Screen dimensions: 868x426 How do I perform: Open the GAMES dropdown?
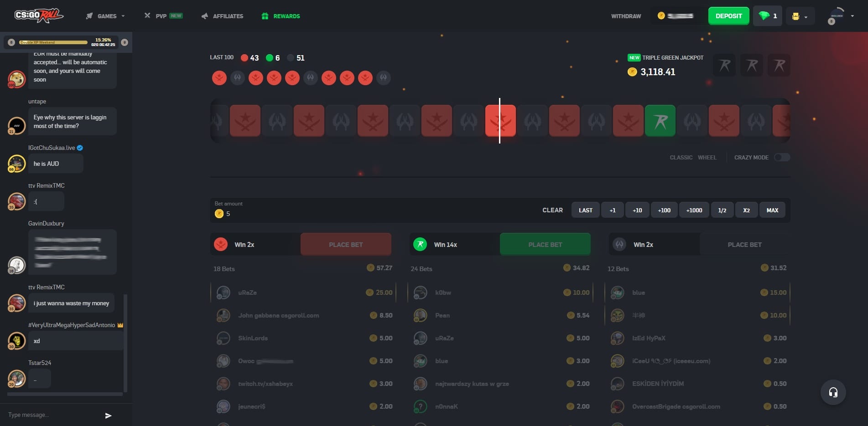pos(104,16)
